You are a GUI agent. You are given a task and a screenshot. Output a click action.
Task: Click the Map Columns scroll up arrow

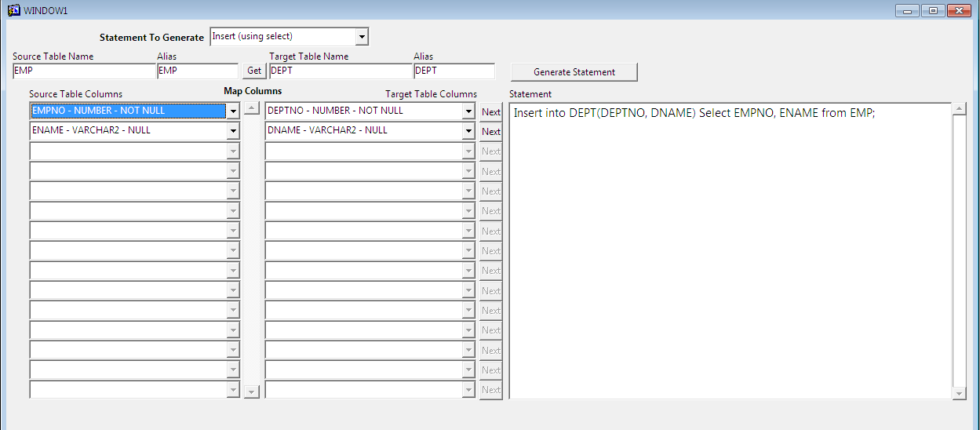[x=251, y=109]
